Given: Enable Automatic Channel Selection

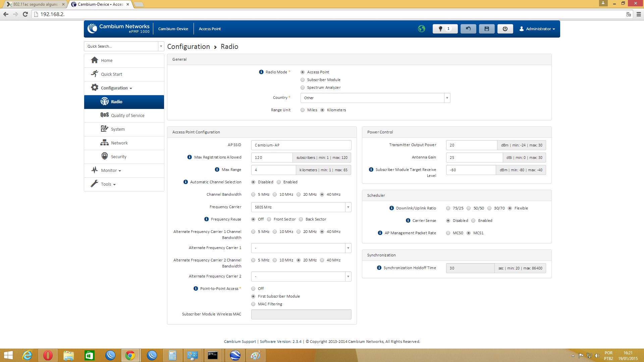Looking at the screenshot, I should (x=279, y=182).
